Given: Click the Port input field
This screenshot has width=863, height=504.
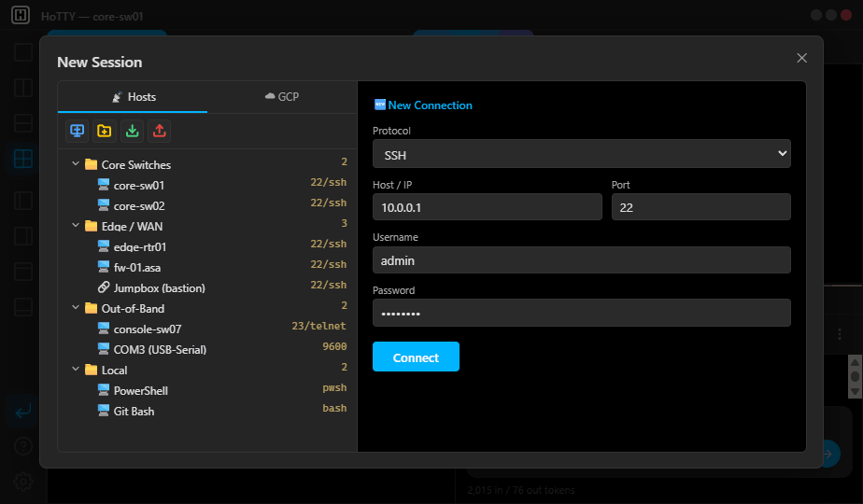Looking at the screenshot, I should point(701,207).
